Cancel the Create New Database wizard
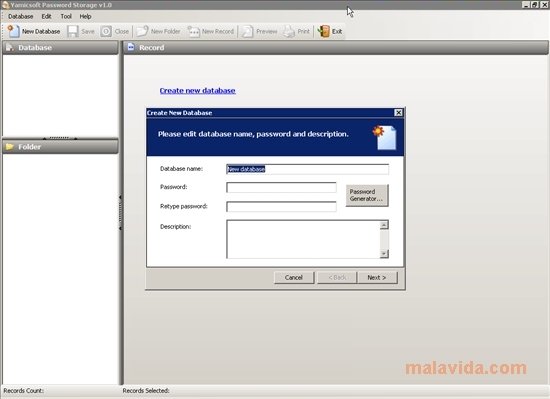This screenshot has height=399, width=550. click(x=294, y=277)
